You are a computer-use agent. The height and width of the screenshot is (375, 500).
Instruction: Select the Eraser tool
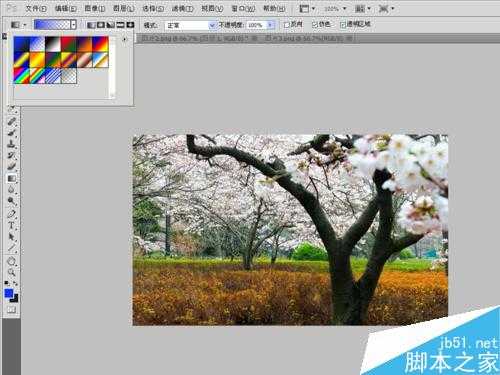pos(12,166)
